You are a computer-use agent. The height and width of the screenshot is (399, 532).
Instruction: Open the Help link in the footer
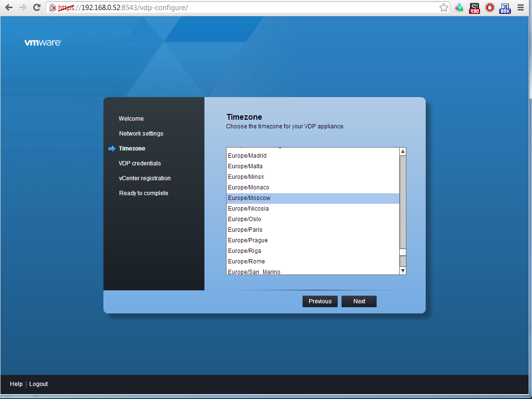(x=16, y=384)
